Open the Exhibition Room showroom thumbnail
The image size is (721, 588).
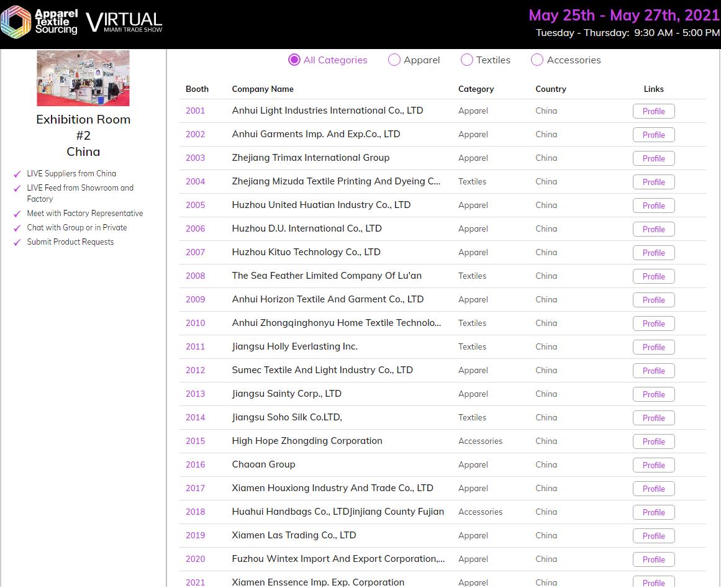click(x=83, y=78)
